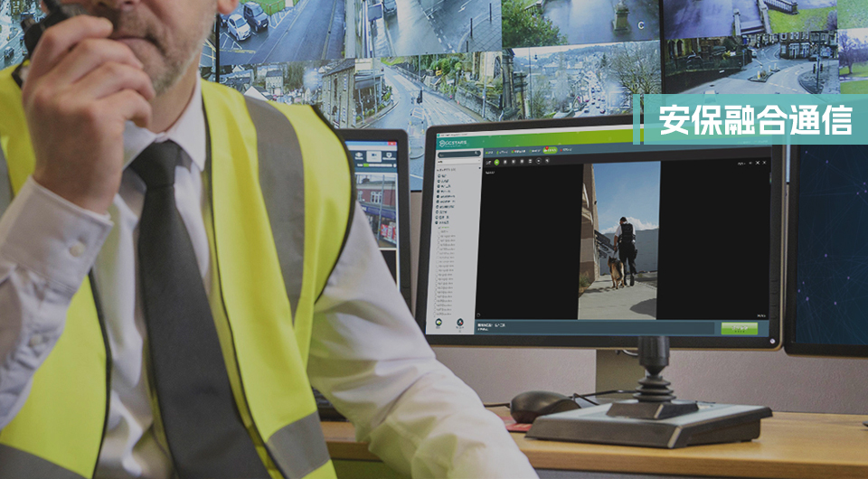This screenshot has width=868, height=479.
Task: Select the first device in the tree list
Action: click(x=443, y=177)
